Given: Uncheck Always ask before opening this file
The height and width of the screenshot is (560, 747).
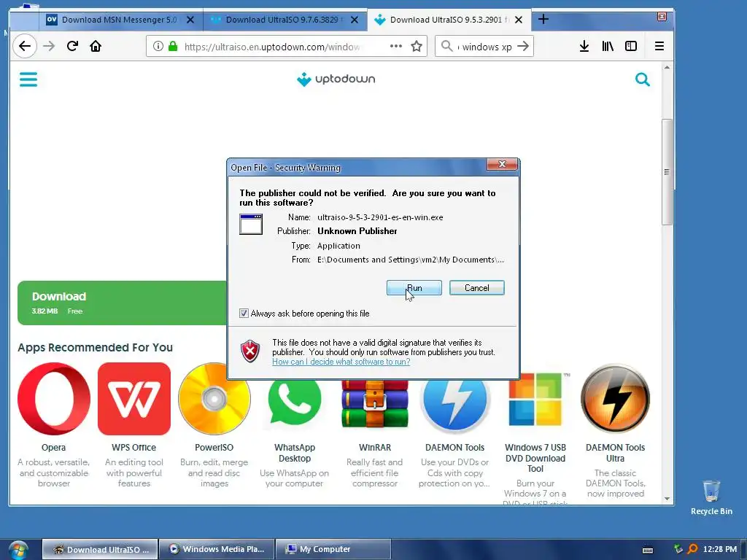Looking at the screenshot, I should pos(244,314).
